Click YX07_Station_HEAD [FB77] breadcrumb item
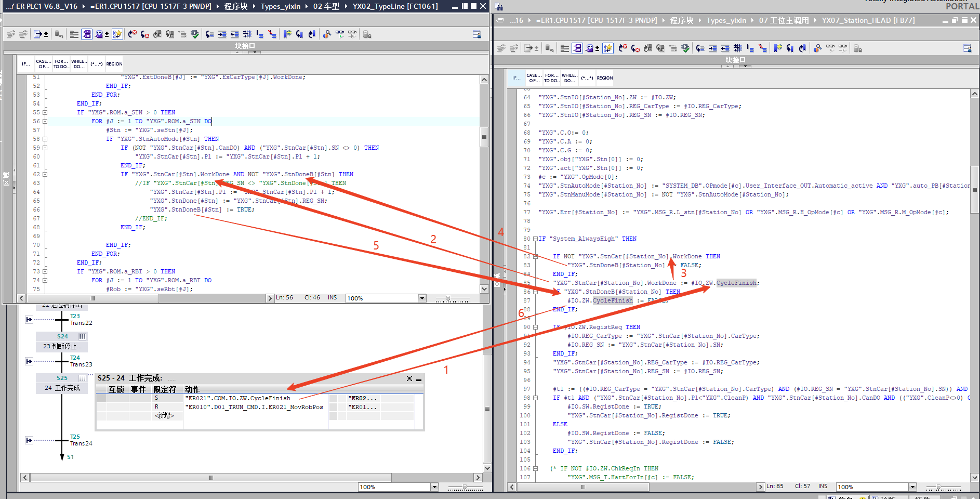 [x=868, y=20]
